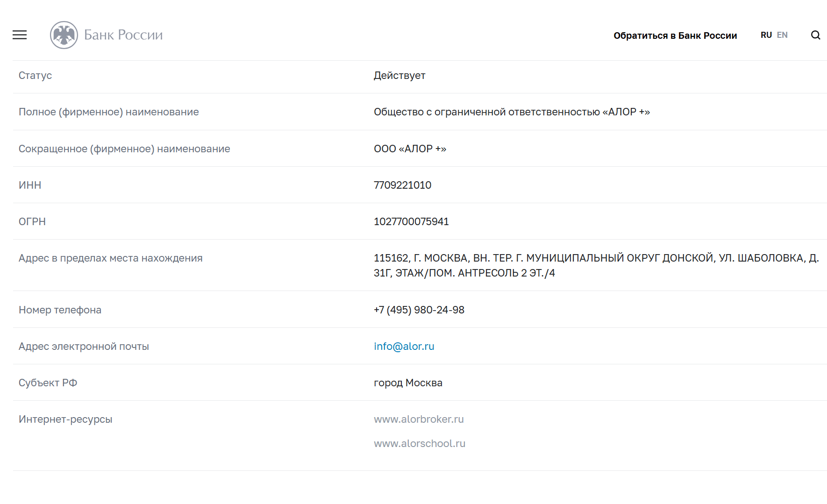
Task: Visit the www.alorschool.ru website link
Action: [420, 443]
